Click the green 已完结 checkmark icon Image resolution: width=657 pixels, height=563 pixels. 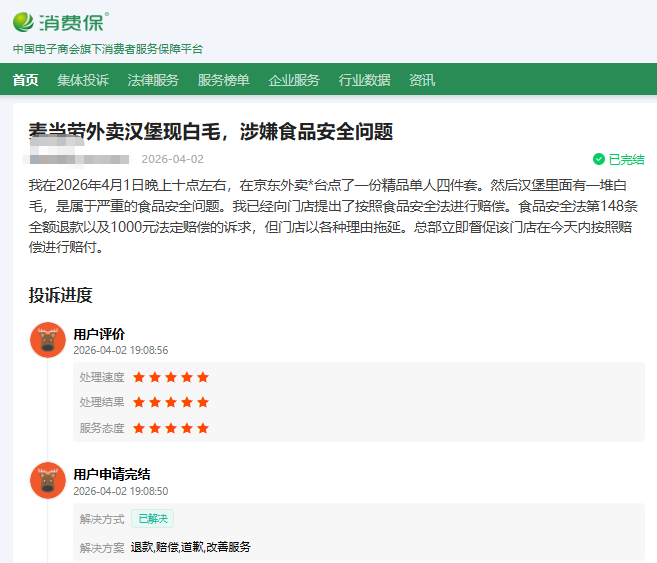tap(599, 159)
